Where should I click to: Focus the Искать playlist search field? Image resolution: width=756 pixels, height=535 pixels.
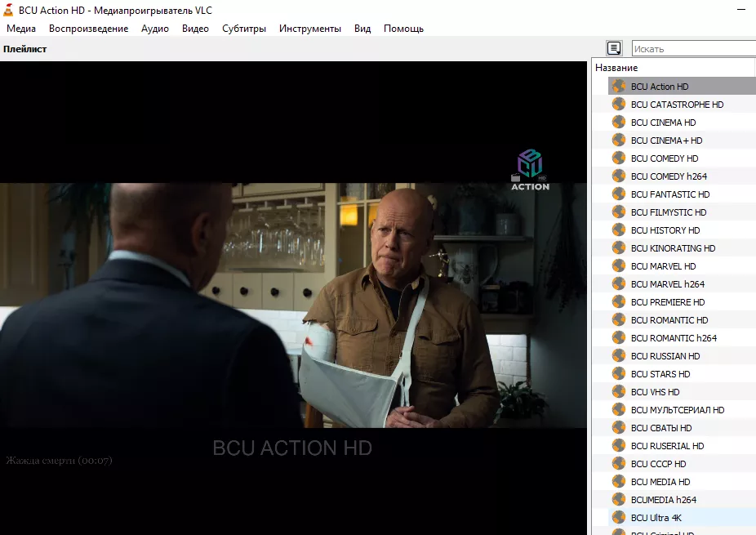[694, 49]
